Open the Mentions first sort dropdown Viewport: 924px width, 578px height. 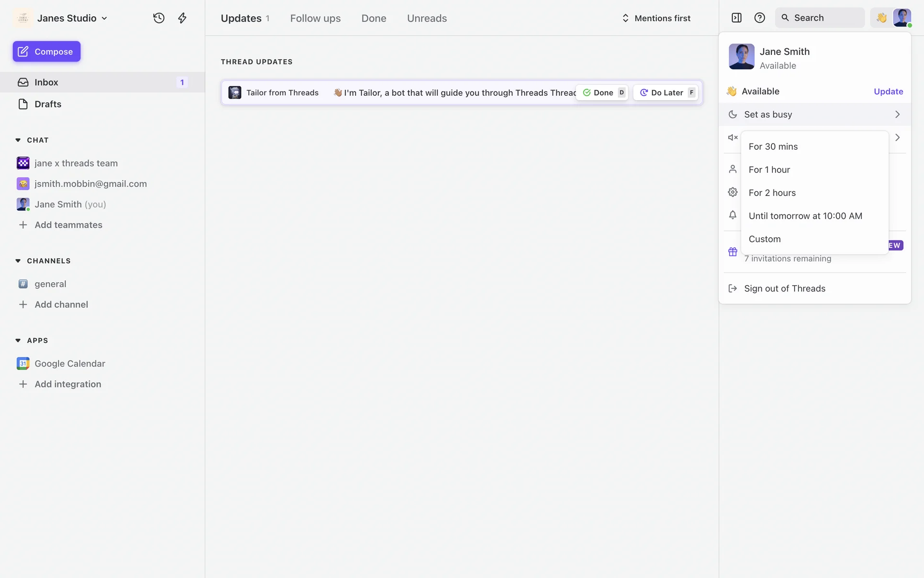click(656, 18)
